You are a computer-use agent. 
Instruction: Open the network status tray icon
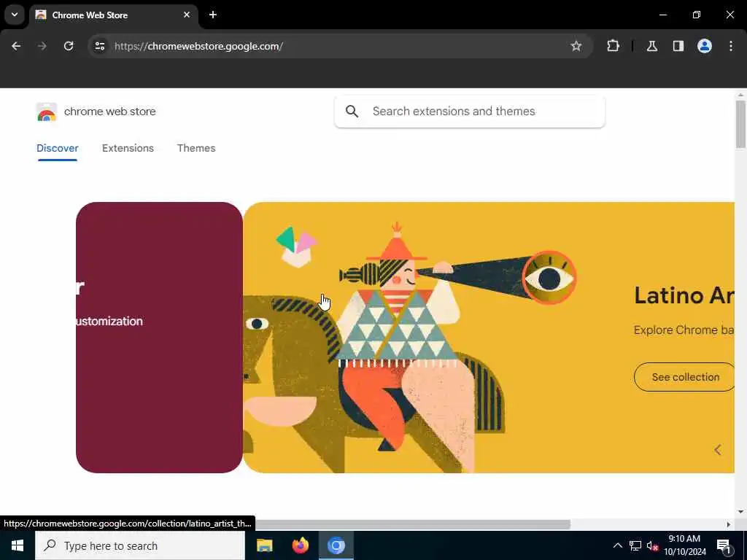pos(635,545)
